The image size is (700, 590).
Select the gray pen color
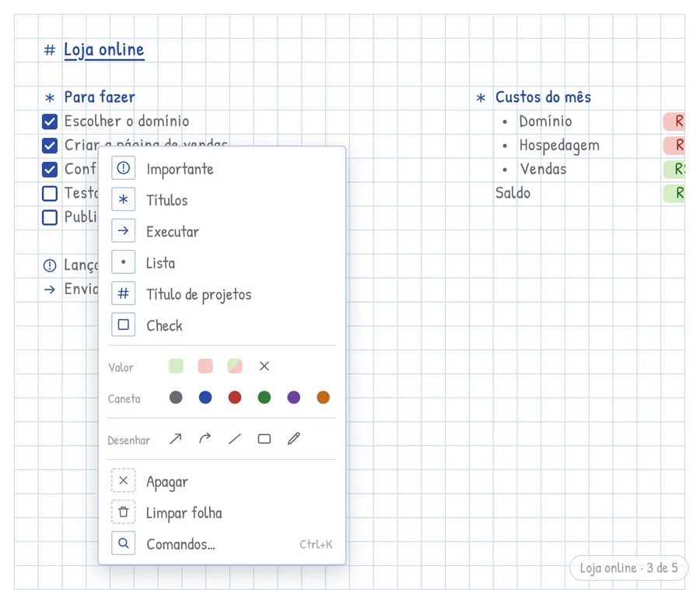(x=176, y=398)
